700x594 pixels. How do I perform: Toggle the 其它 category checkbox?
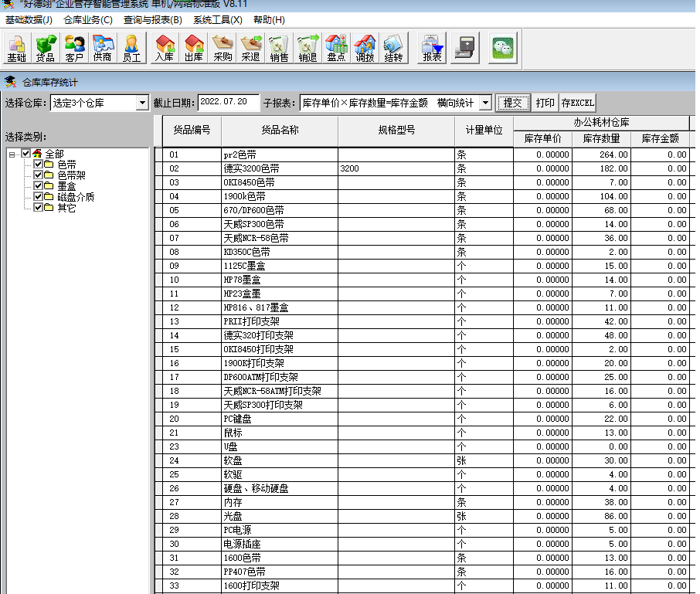click(x=38, y=207)
